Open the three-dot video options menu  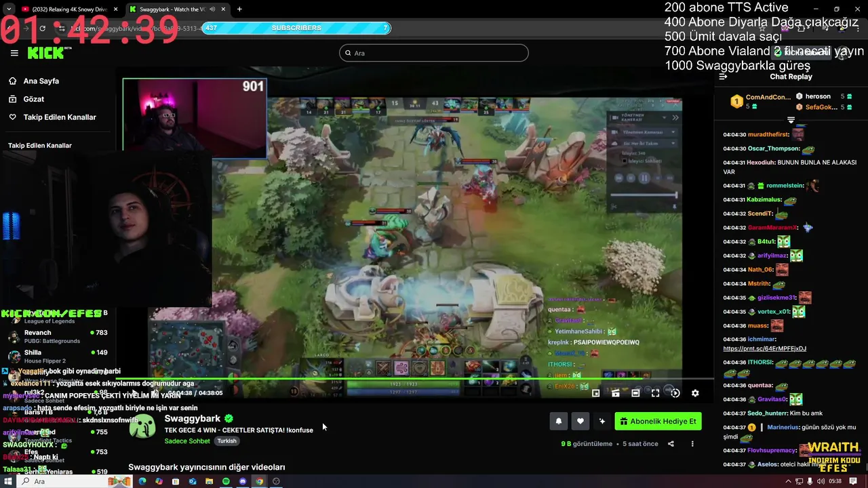coord(692,444)
